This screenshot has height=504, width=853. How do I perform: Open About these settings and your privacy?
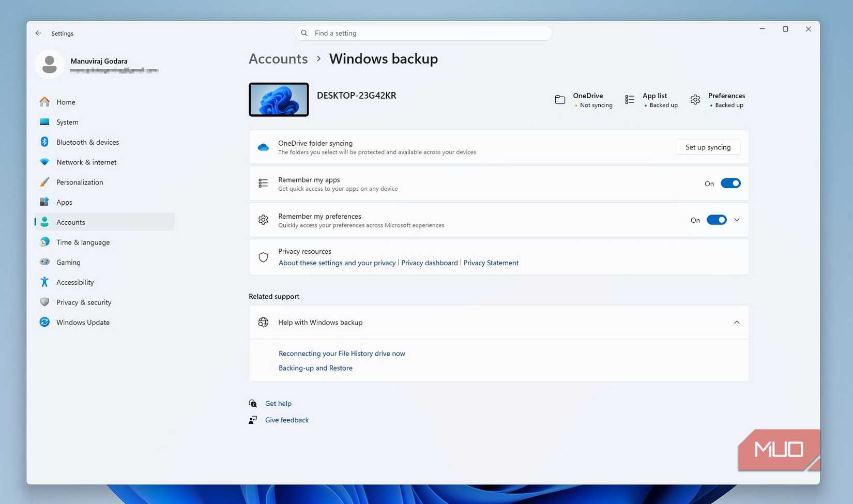coord(337,263)
